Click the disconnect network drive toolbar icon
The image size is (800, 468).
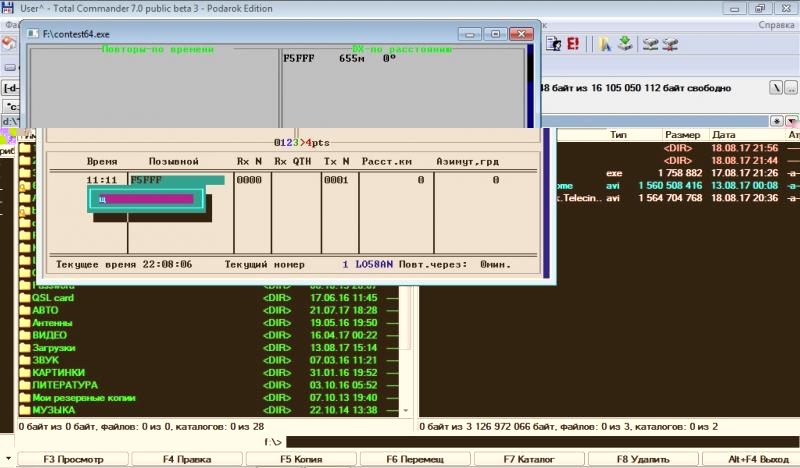[x=670, y=44]
